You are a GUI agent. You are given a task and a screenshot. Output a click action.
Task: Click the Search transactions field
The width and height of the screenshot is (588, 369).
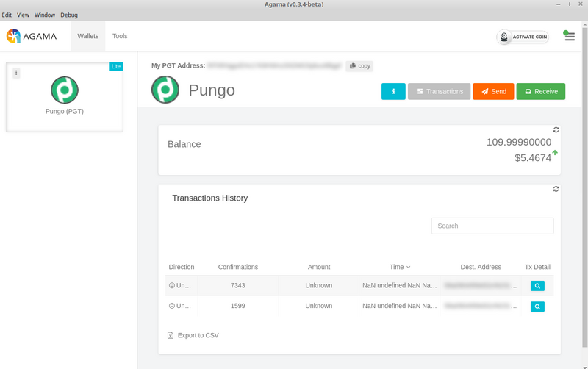pos(492,226)
